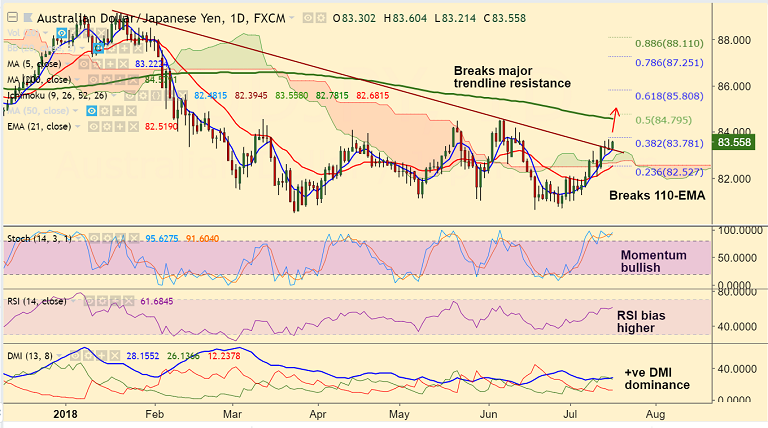Show the hidden MA (50, close) indicator
This screenshot has width=768, height=428.
[92, 111]
